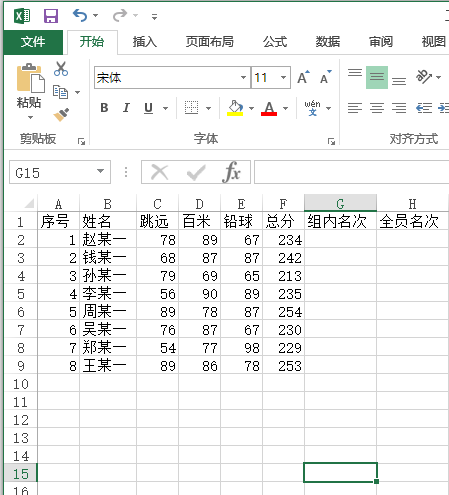Image resolution: width=449 pixels, height=495 pixels.
Task: Open the 剪贴板 dialog launcher
Action: point(81,142)
